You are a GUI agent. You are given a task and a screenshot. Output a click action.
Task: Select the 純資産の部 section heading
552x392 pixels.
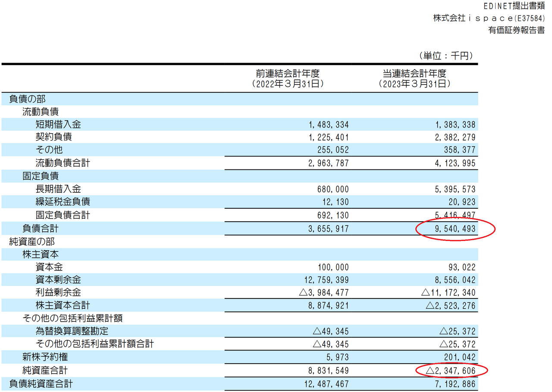click(32, 241)
